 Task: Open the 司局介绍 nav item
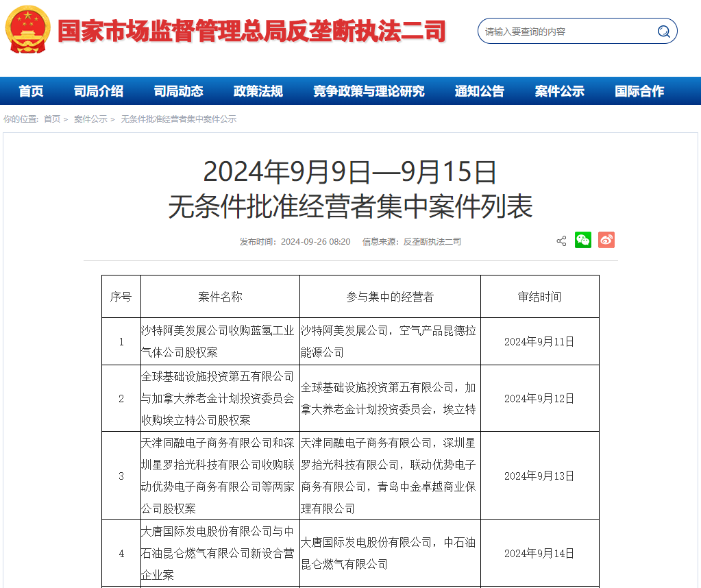[99, 91]
